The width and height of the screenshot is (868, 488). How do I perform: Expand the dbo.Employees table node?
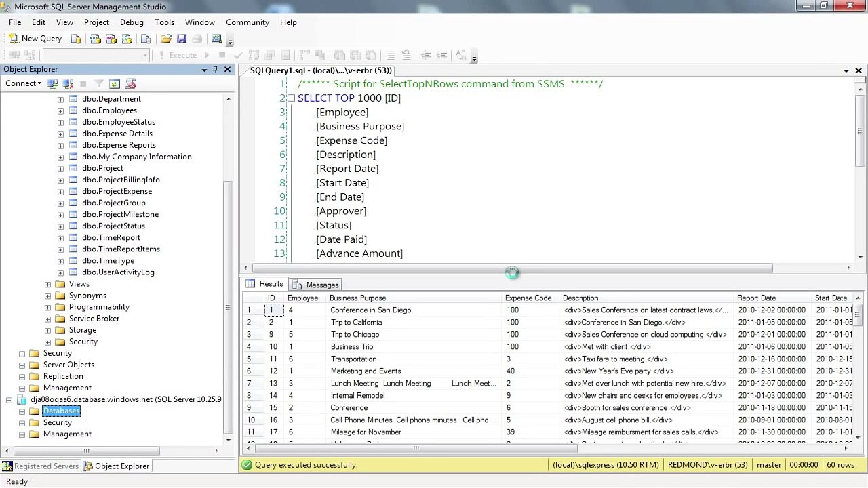click(x=60, y=110)
